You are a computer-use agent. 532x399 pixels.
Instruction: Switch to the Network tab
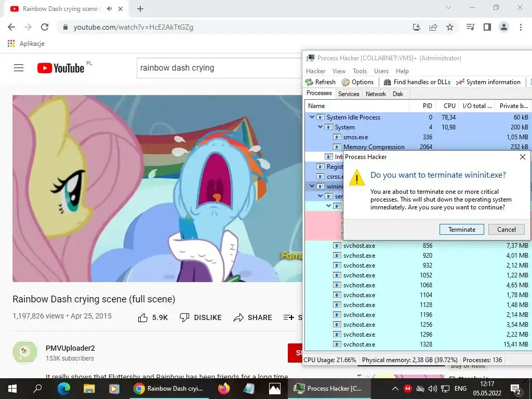[x=376, y=94]
